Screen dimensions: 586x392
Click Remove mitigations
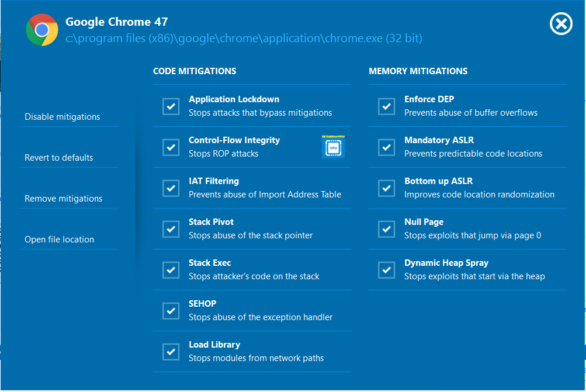(x=64, y=199)
